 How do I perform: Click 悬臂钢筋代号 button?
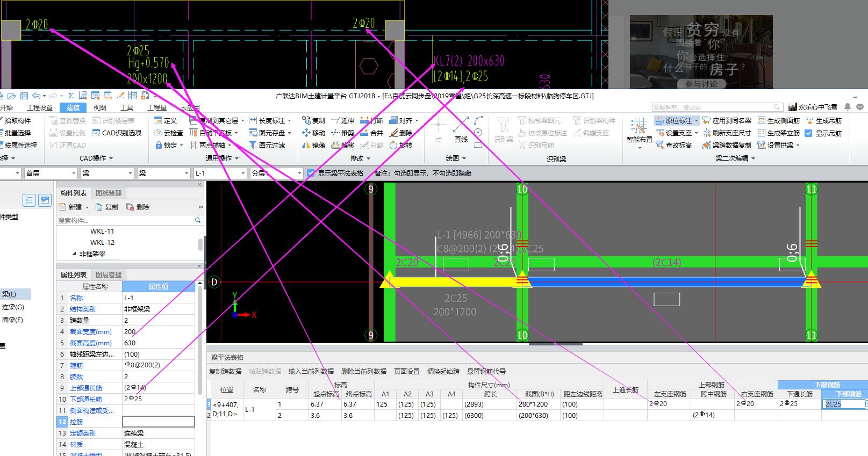pos(486,371)
